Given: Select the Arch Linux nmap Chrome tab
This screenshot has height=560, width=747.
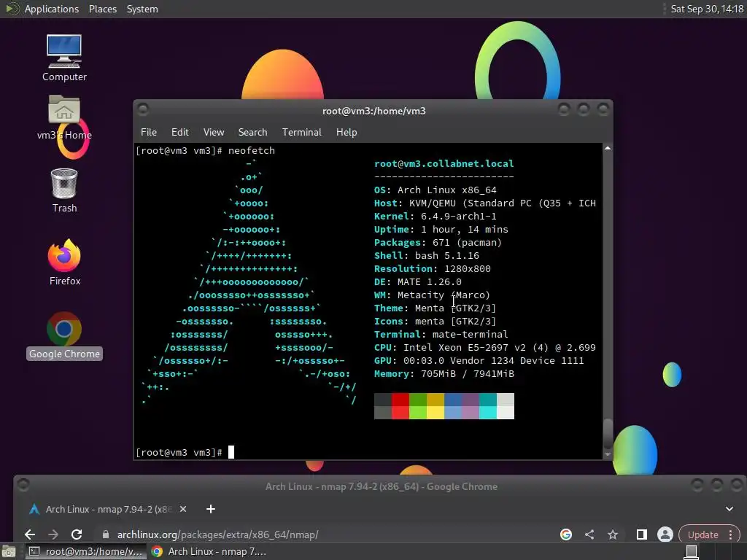Looking at the screenshot, I should point(109,509).
